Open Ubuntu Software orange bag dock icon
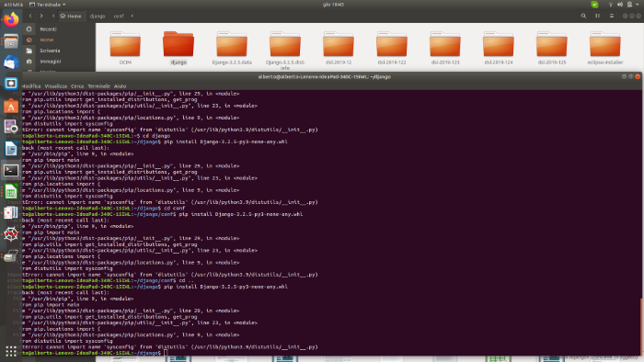The width and height of the screenshot is (644, 362). coord(11,106)
